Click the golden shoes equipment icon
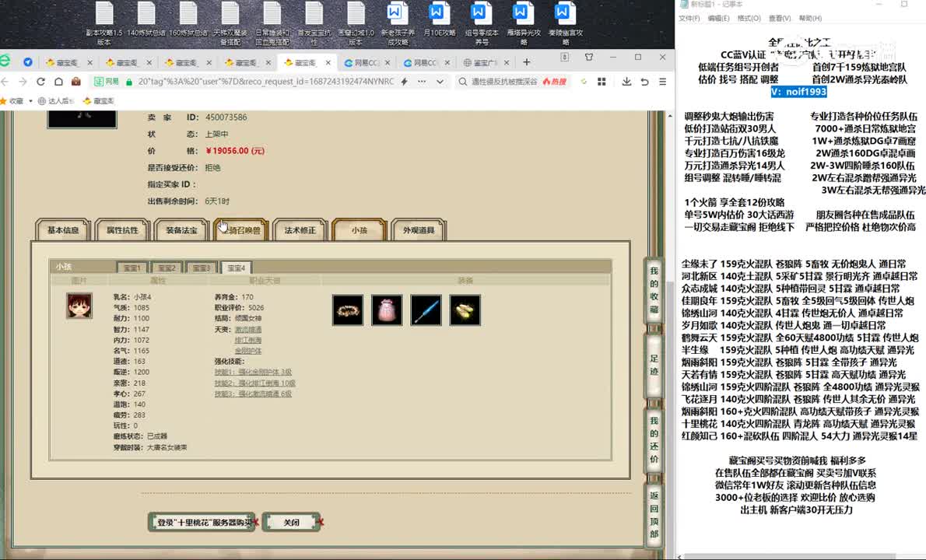The image size is (926, 560). coord(465,310)
